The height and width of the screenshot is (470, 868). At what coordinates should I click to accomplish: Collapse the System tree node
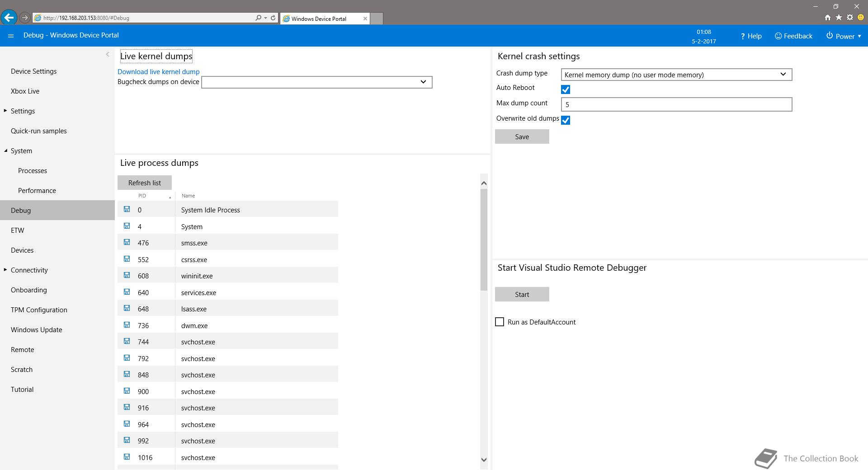tap(5, 150)
